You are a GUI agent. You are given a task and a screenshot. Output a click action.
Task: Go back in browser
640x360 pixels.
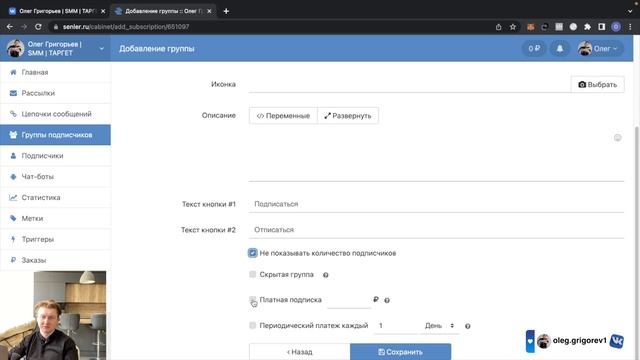click(x=10, y=27)
